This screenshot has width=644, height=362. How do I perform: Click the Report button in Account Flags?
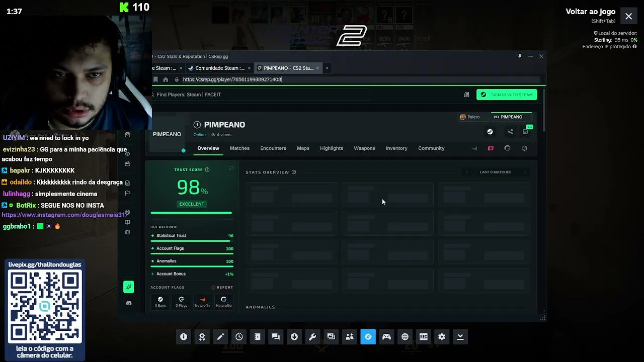coord(222,288)
